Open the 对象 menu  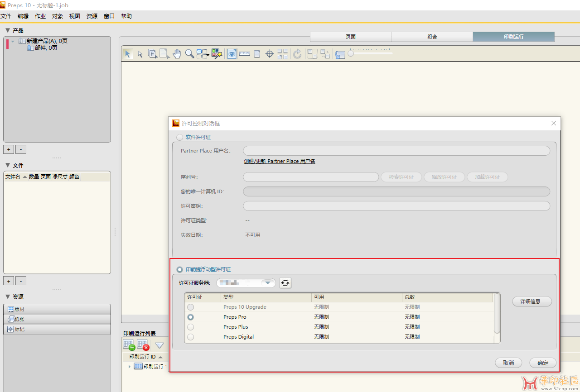(x=58, y=16)
